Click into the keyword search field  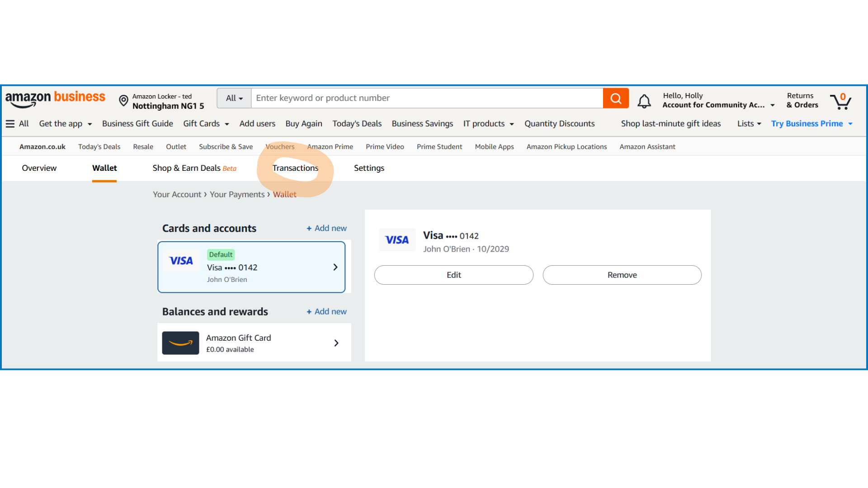427,98
